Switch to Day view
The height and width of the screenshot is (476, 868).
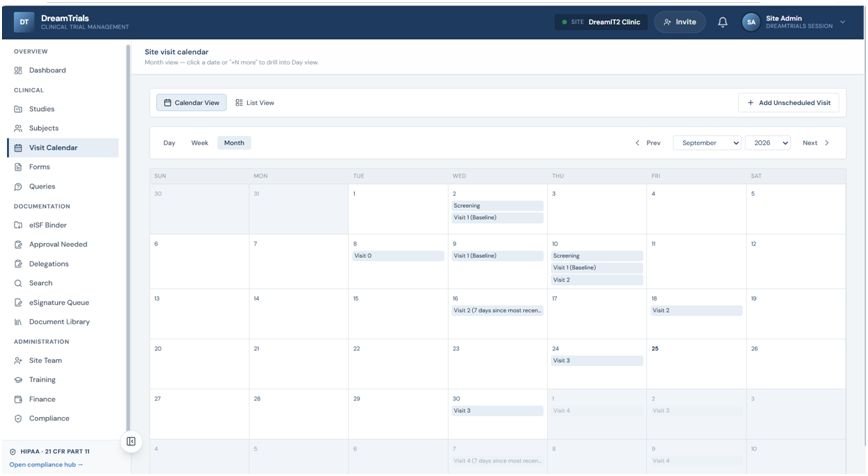[169, 143]
